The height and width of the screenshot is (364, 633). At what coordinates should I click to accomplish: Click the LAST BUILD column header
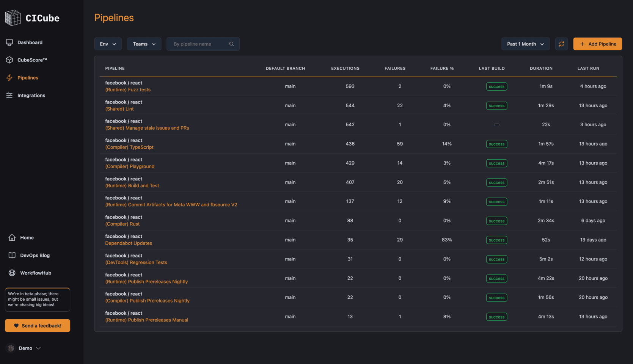point(492,69)
